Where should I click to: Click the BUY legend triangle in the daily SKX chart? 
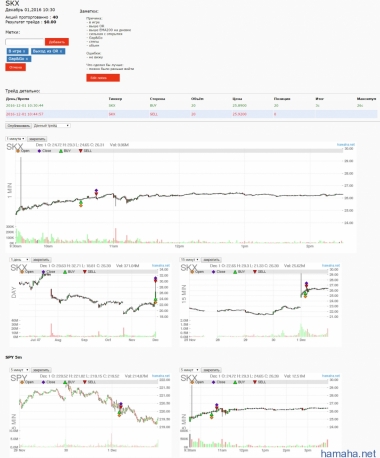click(x=65, y=272)
